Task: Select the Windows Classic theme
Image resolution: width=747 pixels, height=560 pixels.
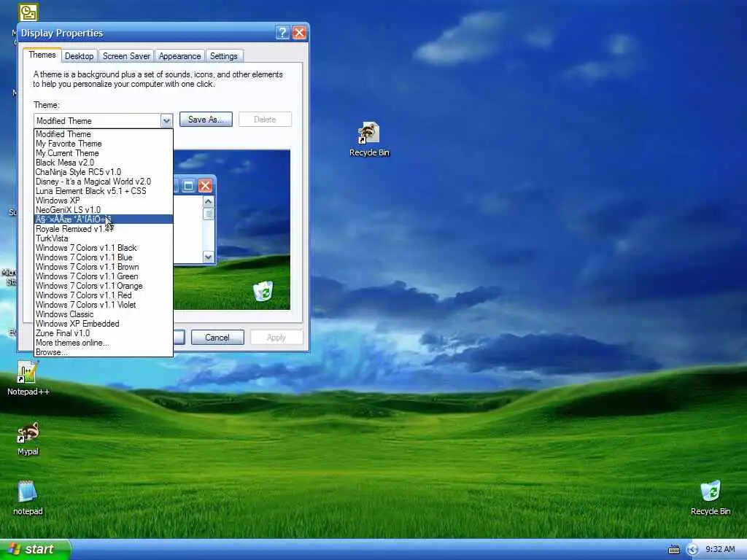Action: coord(104,314)
